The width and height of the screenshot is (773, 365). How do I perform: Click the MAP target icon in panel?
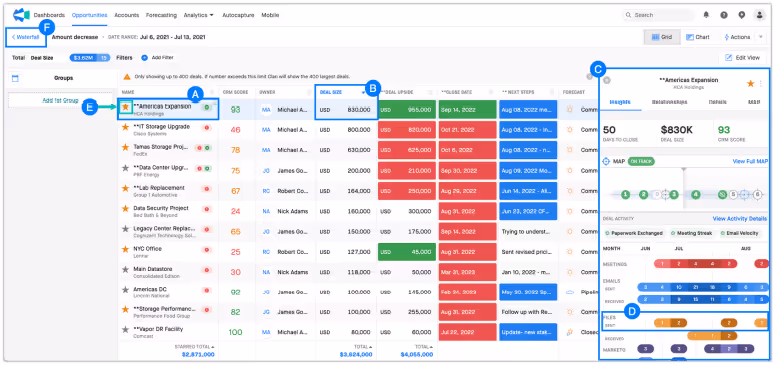click(x=606, y=161)
